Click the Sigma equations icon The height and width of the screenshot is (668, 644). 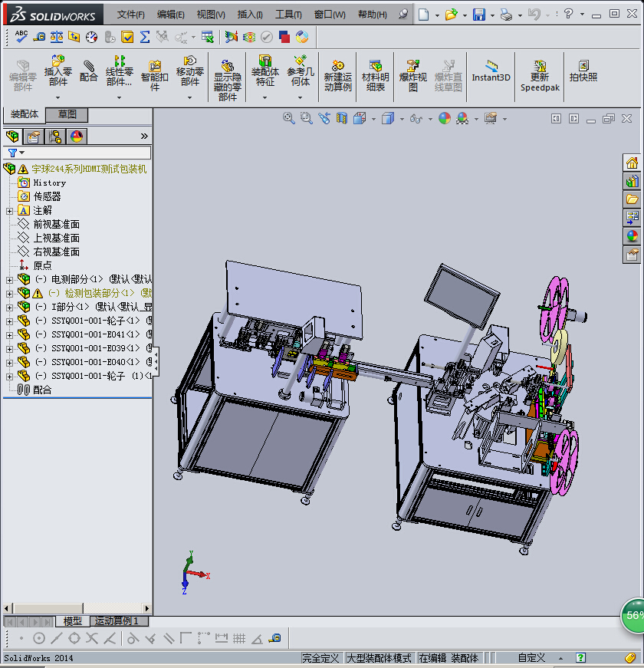(145, 37)
